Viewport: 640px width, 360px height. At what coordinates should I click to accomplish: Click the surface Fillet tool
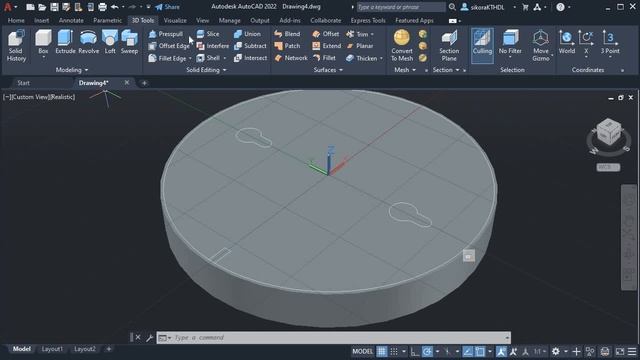coord(324,58)
